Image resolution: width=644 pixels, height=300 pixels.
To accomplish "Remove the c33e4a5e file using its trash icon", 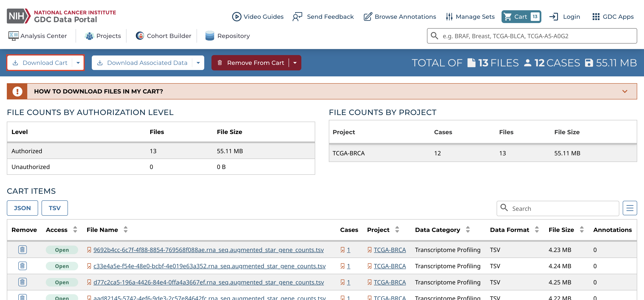I will click(x=22, y=266).
